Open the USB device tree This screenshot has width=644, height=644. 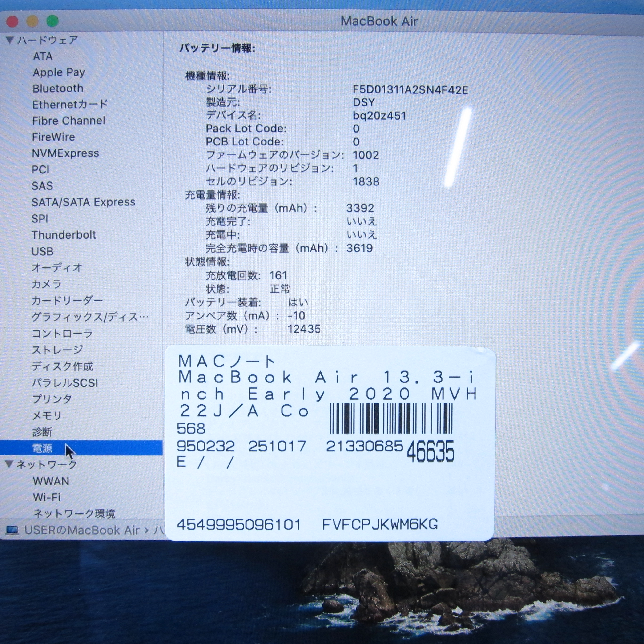[x=42, y=251]
